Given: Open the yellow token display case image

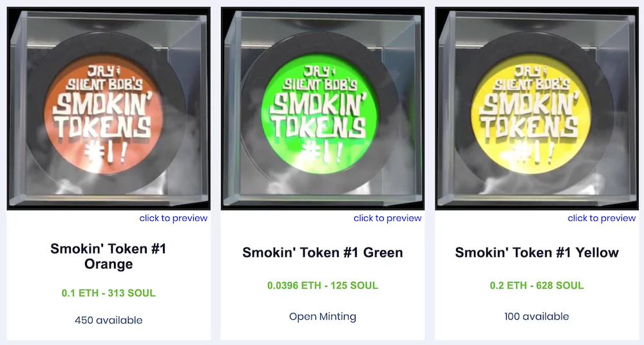Looking at the screenshot, I should pos(537,108).
